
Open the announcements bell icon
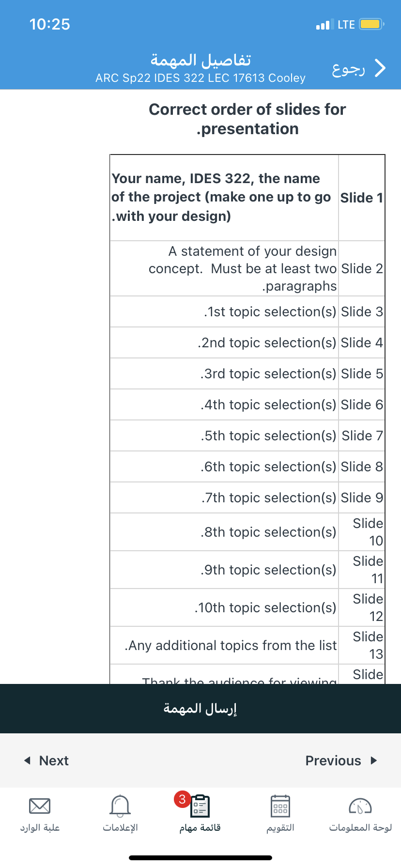click(120, 806)
